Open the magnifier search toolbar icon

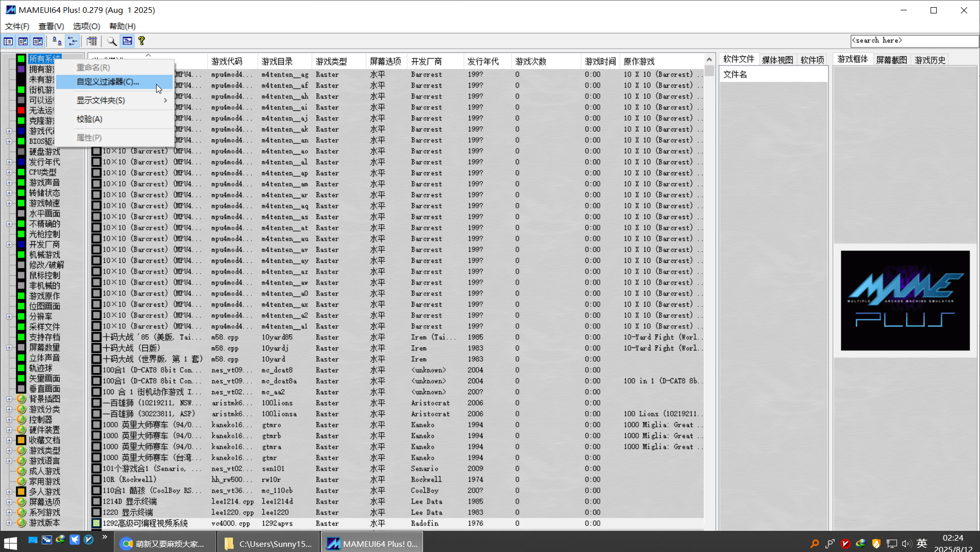click(111, 41)
